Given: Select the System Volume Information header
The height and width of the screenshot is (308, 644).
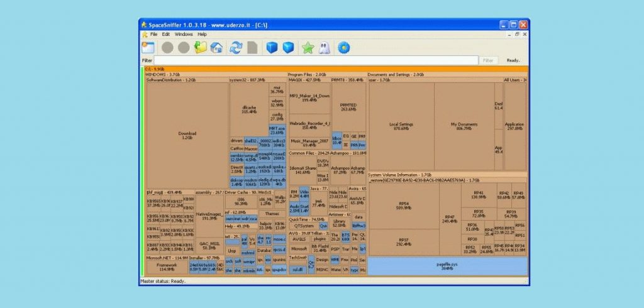Looking at the screenshot, I should click(447, 175).
